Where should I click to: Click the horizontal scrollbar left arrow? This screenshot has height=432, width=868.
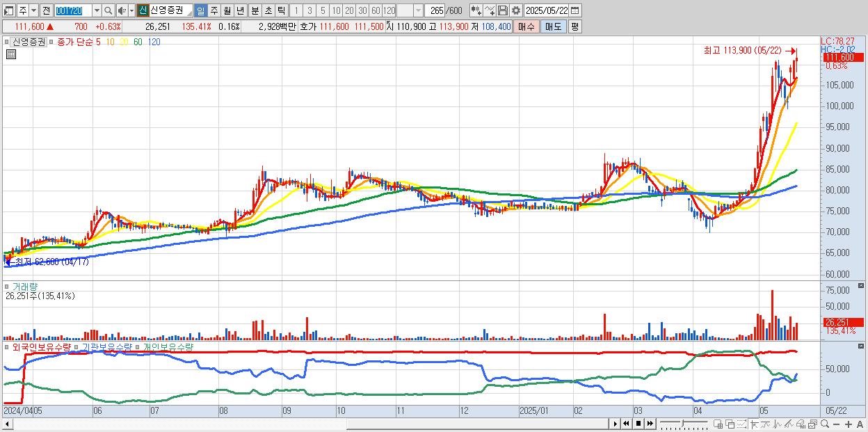(6, 424)
